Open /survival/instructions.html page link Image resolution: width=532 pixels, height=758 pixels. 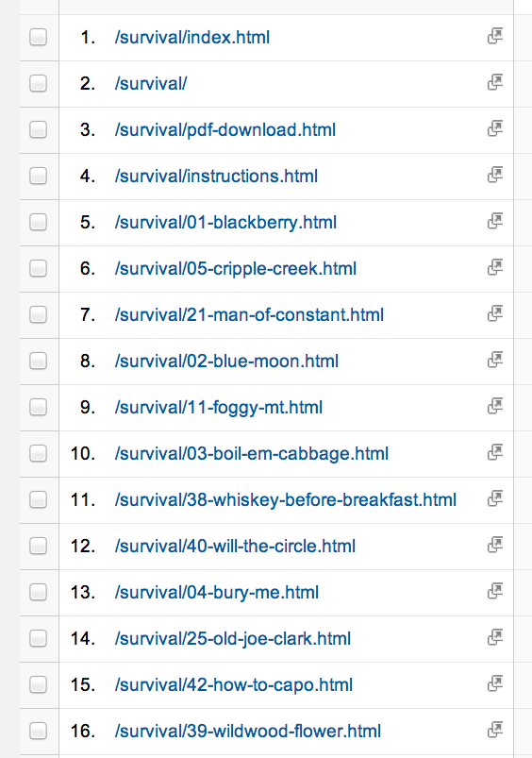pyautogui.click(x=216, y=177)
